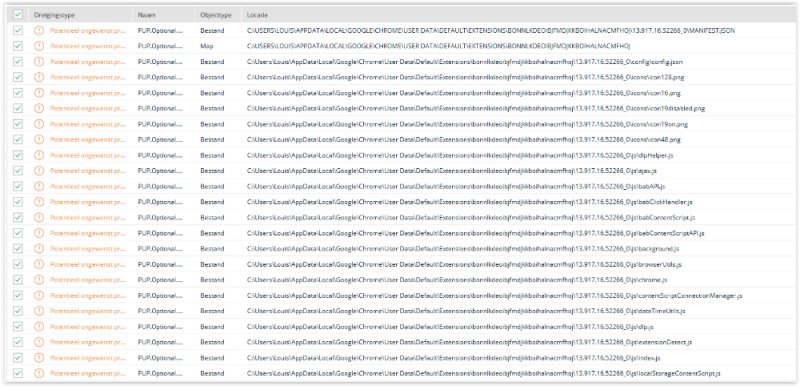This screenshot has height=386, width=800.
Task: Click the warning icon on the dlp.js row
Action: coord(39,327)
